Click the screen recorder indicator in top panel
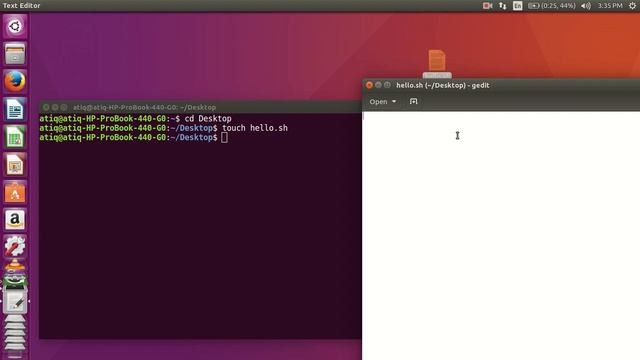This screenshot has width=640, height=360. pos(487,6)
